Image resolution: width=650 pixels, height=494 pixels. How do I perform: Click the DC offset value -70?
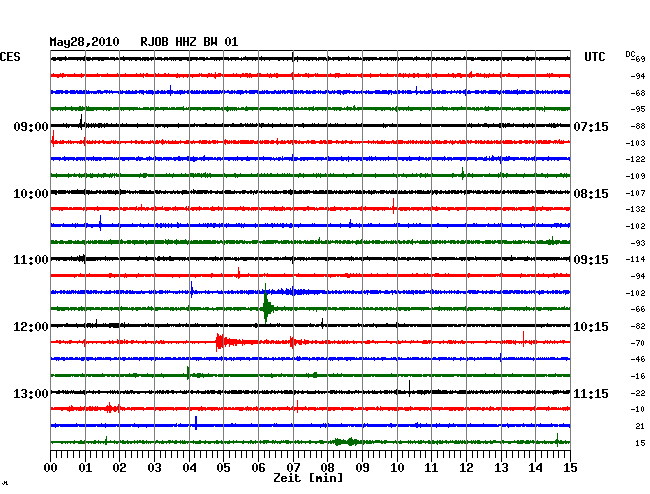coord(638,343)
